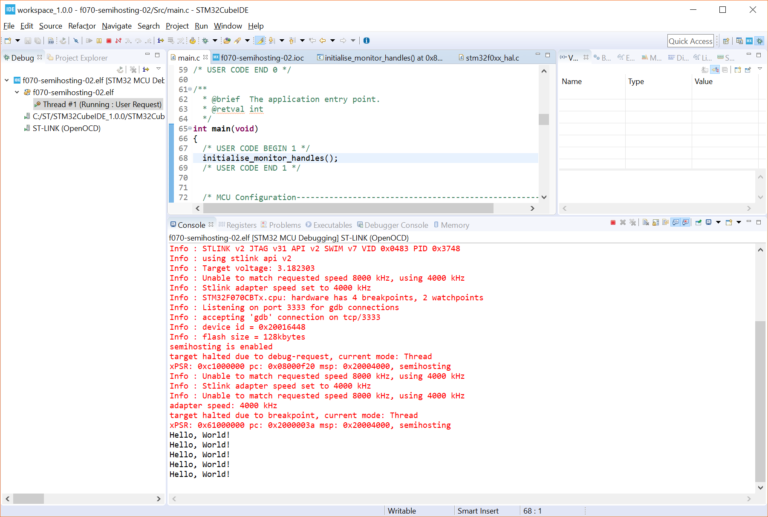
Task: Switch to the Debug perspective icon at top right
Action: 759,41
